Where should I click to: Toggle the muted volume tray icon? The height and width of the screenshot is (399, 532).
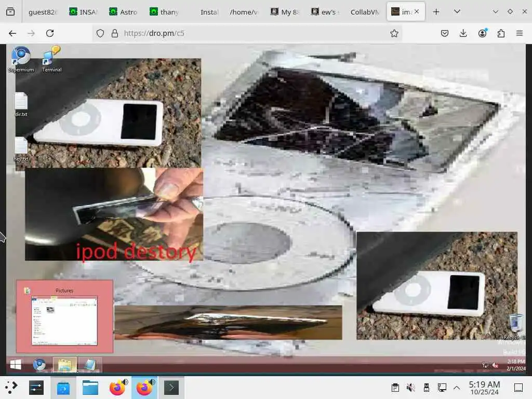pos(411,388)
